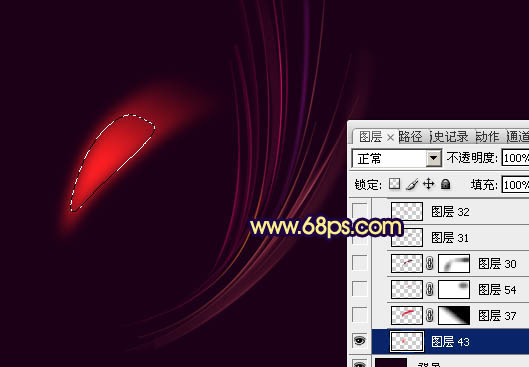Click mask link chain icon on 图层 37

[x=430, y=315]
